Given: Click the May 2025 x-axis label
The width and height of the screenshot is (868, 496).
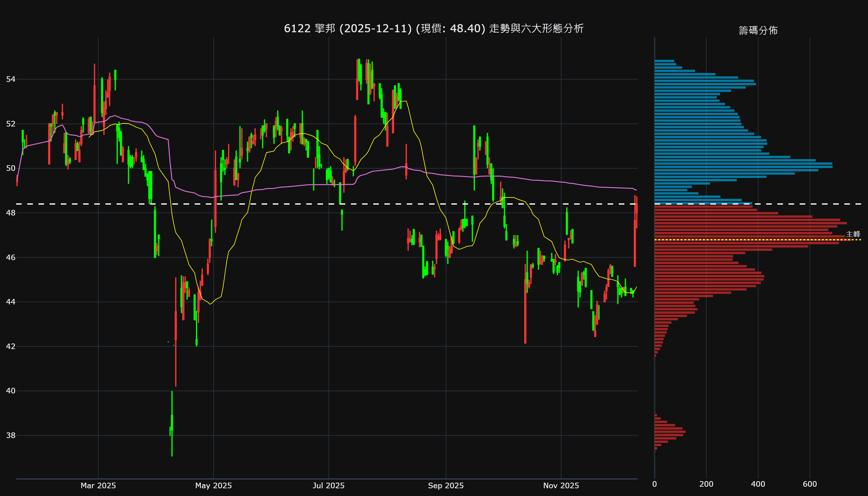Looking at the screenshot, I should [213, 485].
